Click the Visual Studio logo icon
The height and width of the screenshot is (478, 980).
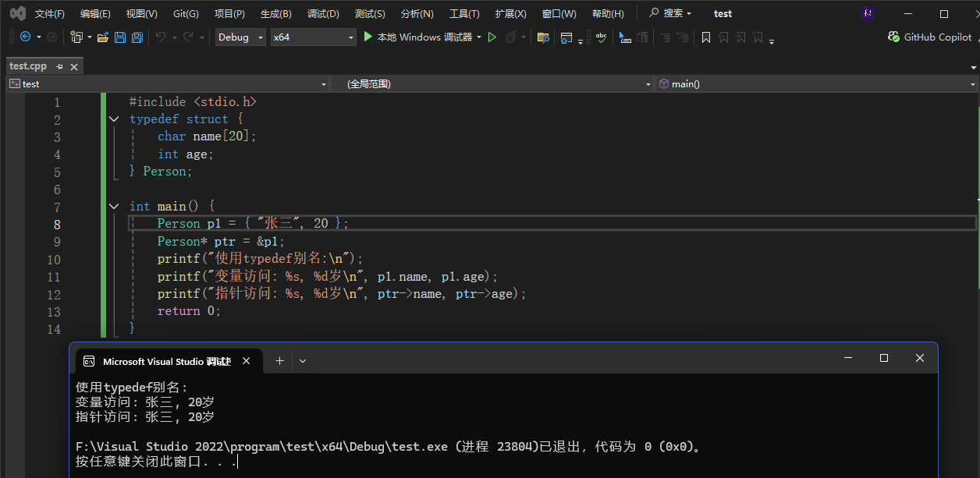[x=17, y=13]
